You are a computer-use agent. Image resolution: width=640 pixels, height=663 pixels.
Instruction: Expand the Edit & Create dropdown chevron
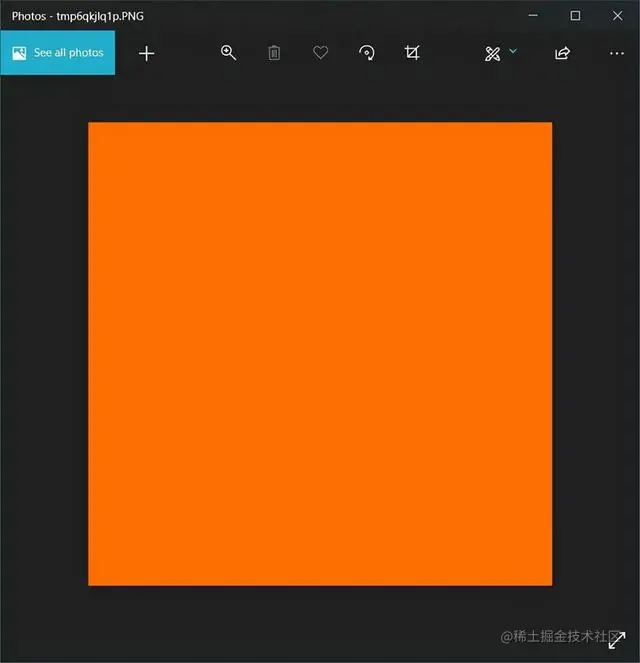513,51
